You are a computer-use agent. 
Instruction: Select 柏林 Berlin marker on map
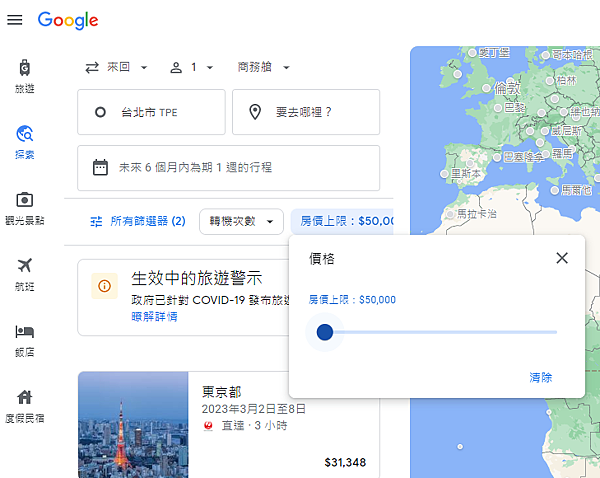click(550, 81)
